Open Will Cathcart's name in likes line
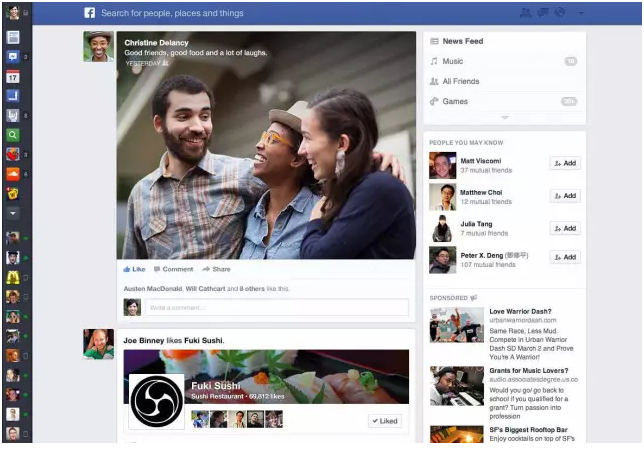The height and width of the screenshot is (463, 644). point(205,289)
